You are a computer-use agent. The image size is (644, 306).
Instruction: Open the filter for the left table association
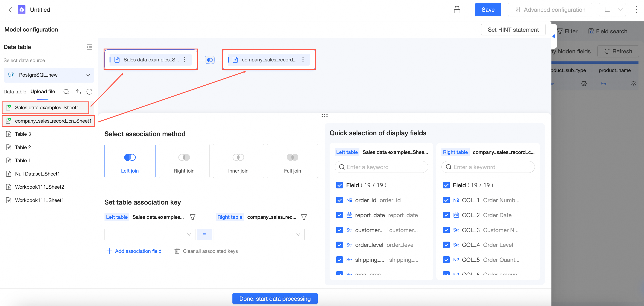(x=192, y=217)
